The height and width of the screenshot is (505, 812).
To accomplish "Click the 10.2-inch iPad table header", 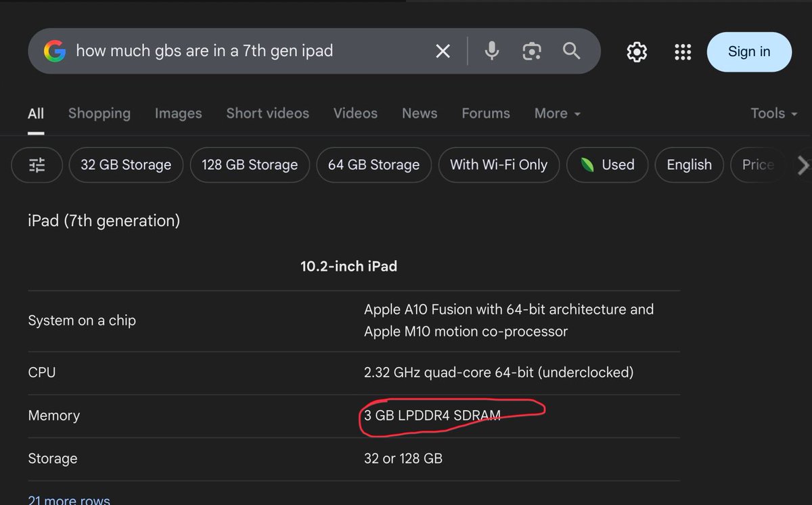I will [x=348, y=266].
